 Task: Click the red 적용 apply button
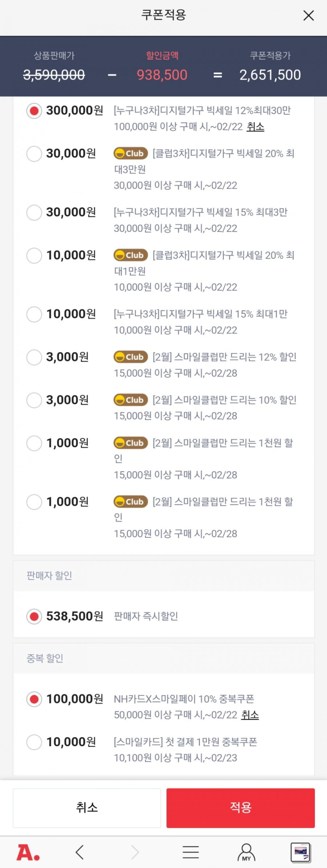pos(241,808)
